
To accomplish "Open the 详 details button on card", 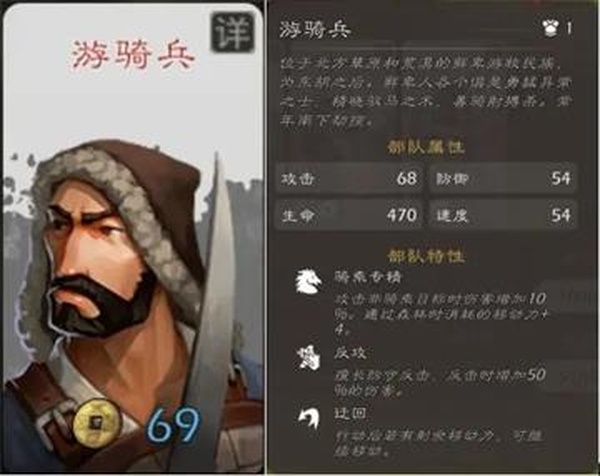I will (233, 32).
